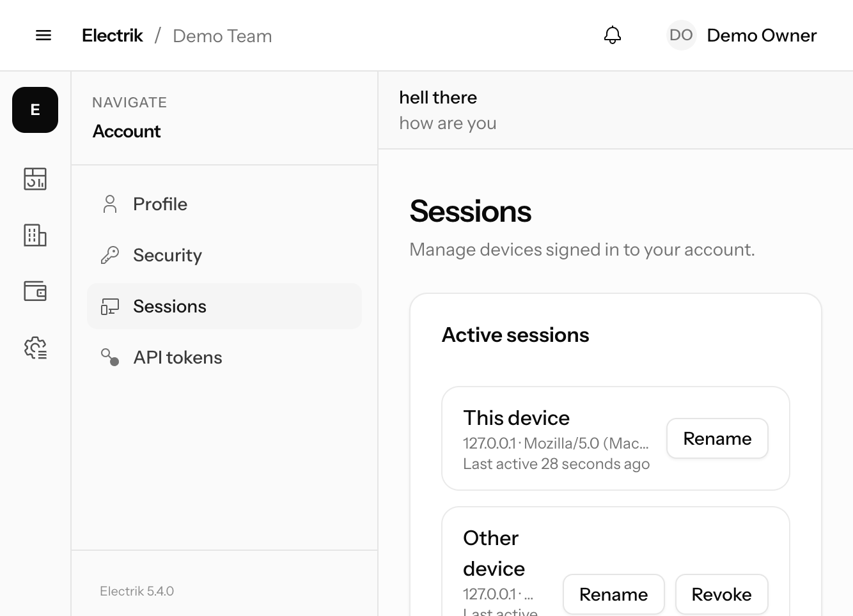Click the person icon beside Profile

[x=110, y=204]
